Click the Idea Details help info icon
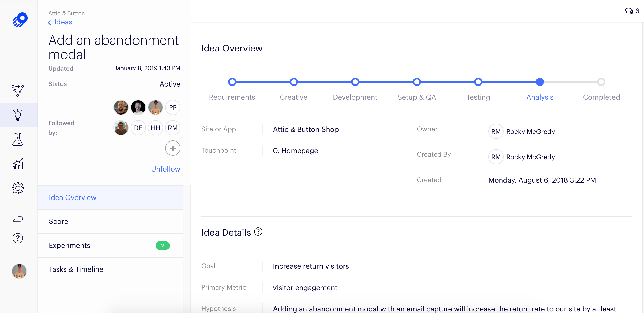 tap(258, 232)
